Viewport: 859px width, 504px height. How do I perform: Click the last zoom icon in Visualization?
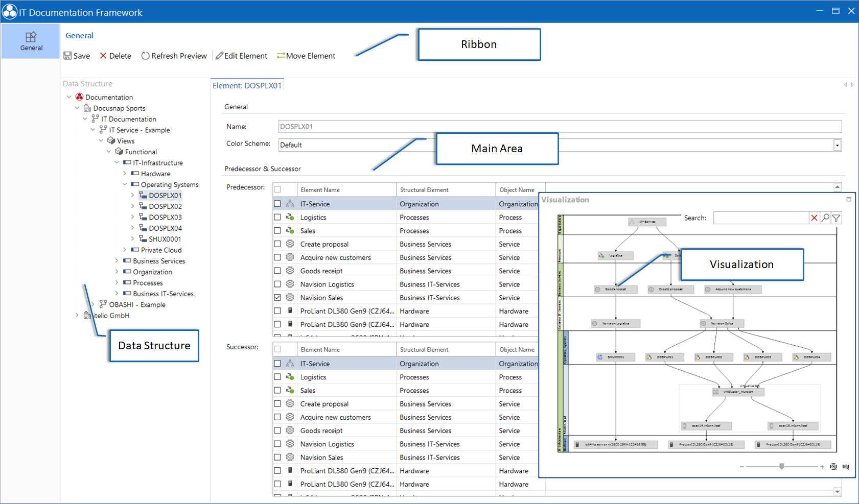846,467
